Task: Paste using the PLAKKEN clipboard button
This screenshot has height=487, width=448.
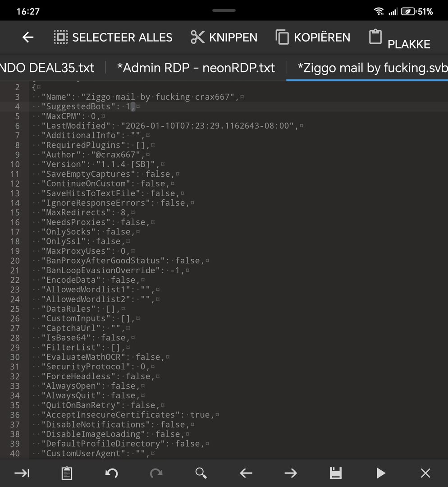Action: pos(399,39)
